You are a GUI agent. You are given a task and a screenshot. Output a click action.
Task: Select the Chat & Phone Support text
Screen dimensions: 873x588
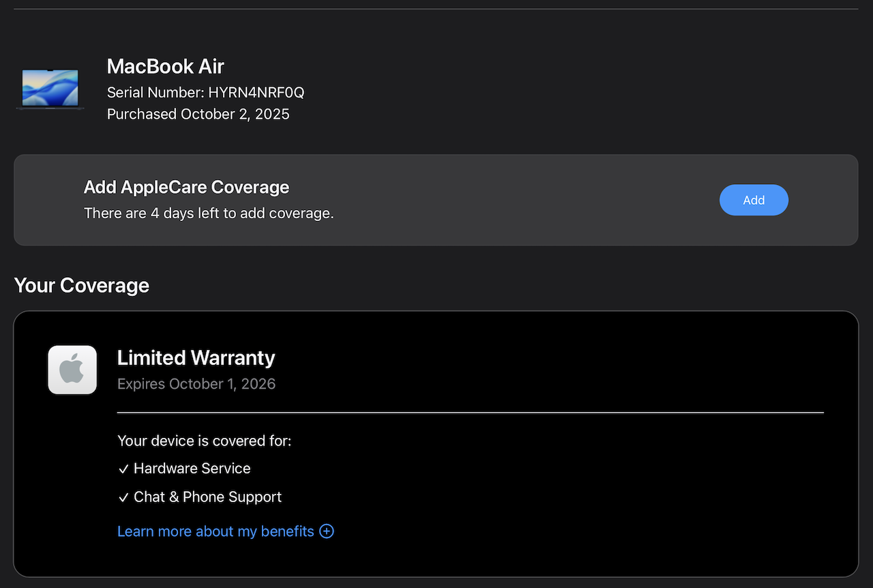click(x=207, y=497)
